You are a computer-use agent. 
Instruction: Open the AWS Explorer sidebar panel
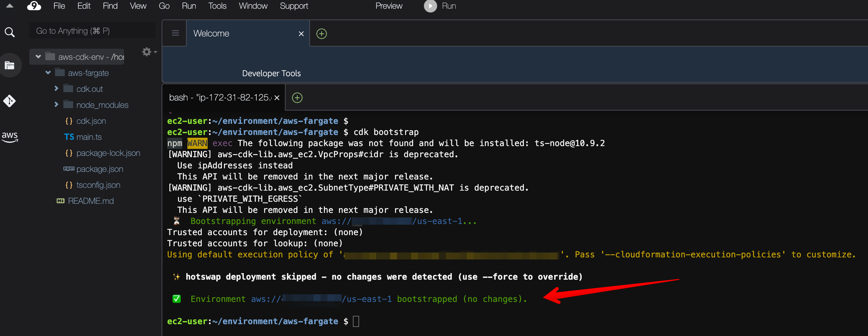pyautogui.click(x=10, y=136)
